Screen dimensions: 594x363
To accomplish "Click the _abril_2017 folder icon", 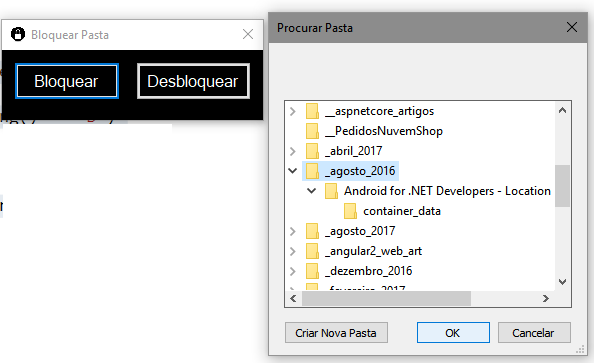I will point(312,151).
